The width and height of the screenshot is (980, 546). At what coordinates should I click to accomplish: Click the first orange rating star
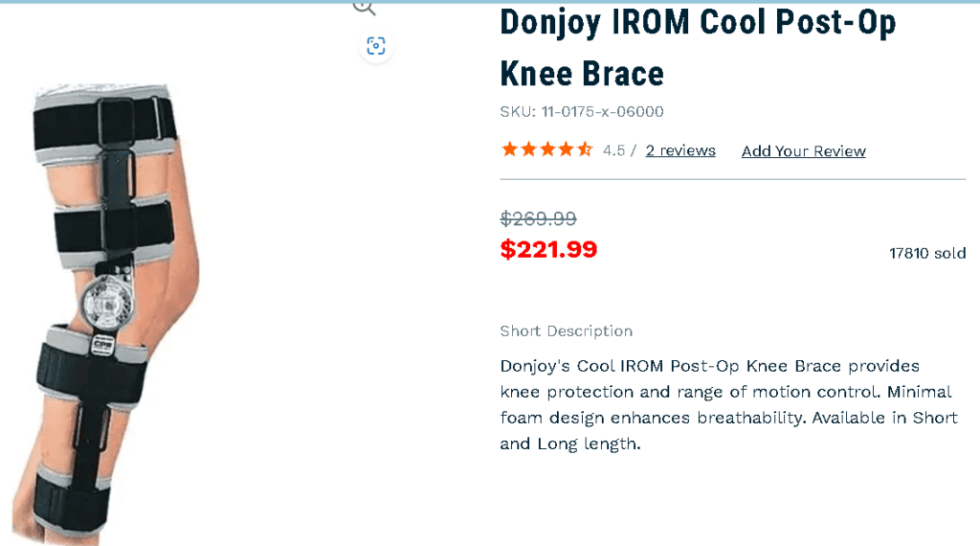point(509,149)
